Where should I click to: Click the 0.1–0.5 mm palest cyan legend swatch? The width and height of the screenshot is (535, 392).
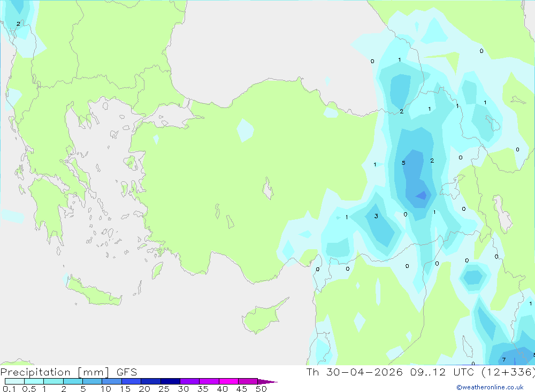pos(14,381)
